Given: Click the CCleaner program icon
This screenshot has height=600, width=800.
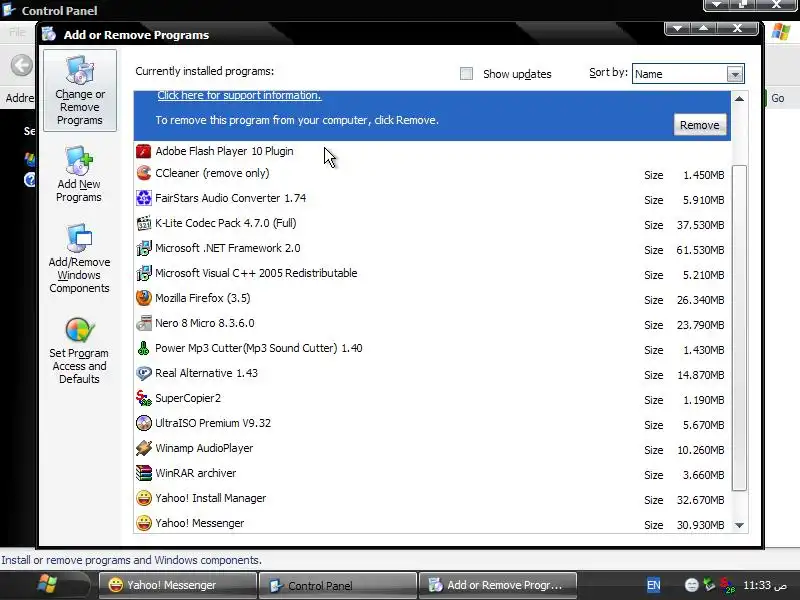Looking at the screenshot, I should click(143, 173).
